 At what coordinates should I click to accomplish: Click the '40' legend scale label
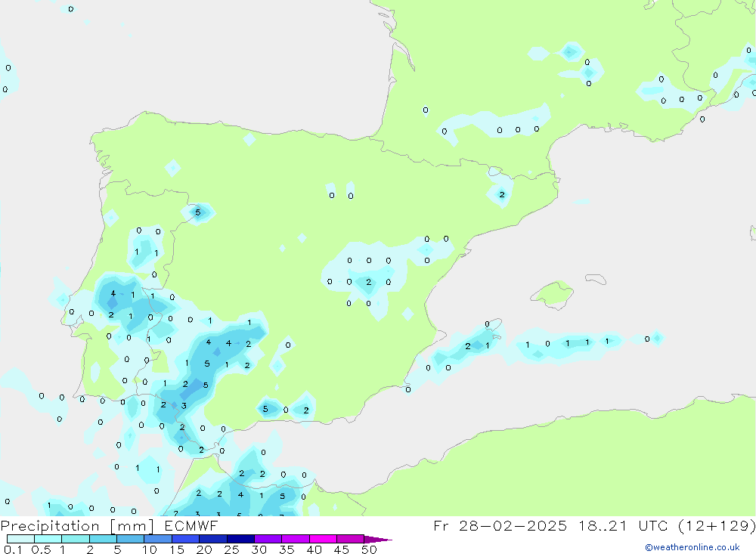[x=314, y=549]
